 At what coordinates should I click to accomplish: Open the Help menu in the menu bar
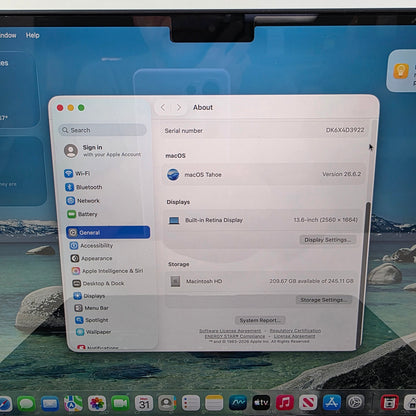[33, 35]
